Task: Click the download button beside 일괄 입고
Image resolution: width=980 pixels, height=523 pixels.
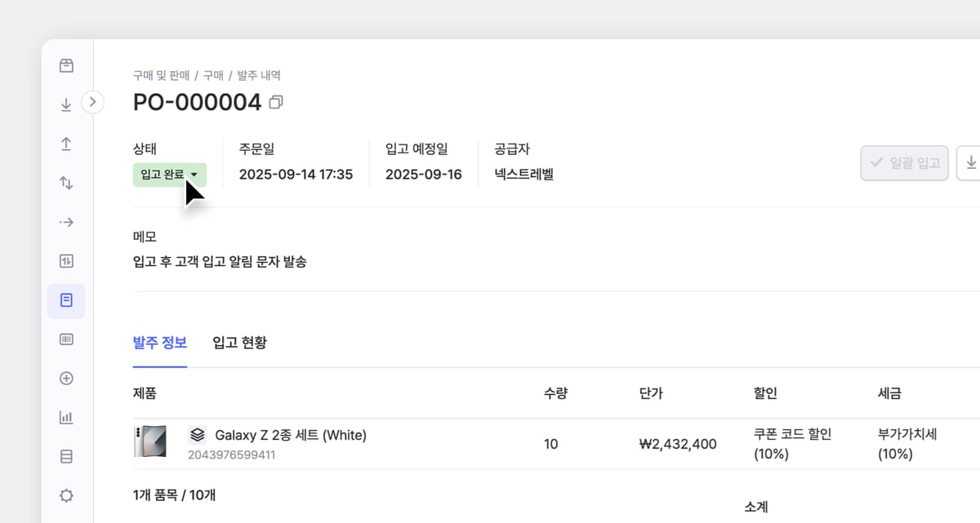Action: (970, 163)
